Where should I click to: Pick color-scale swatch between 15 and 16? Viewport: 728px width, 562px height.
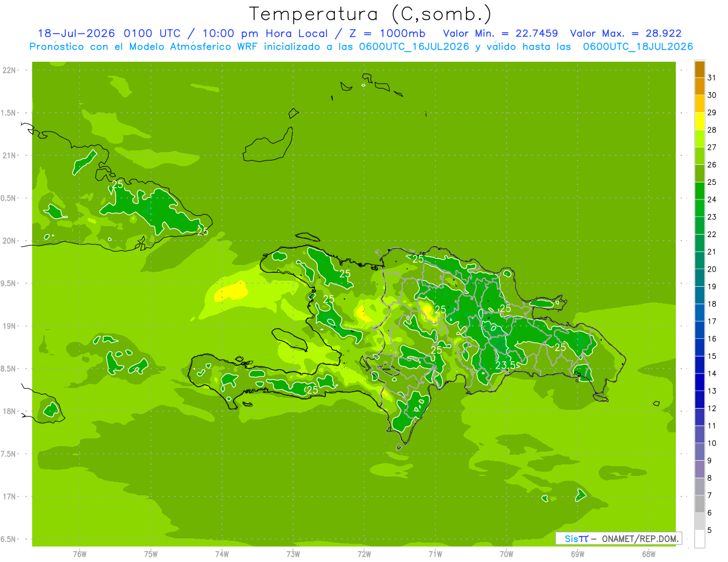(699, 348)
